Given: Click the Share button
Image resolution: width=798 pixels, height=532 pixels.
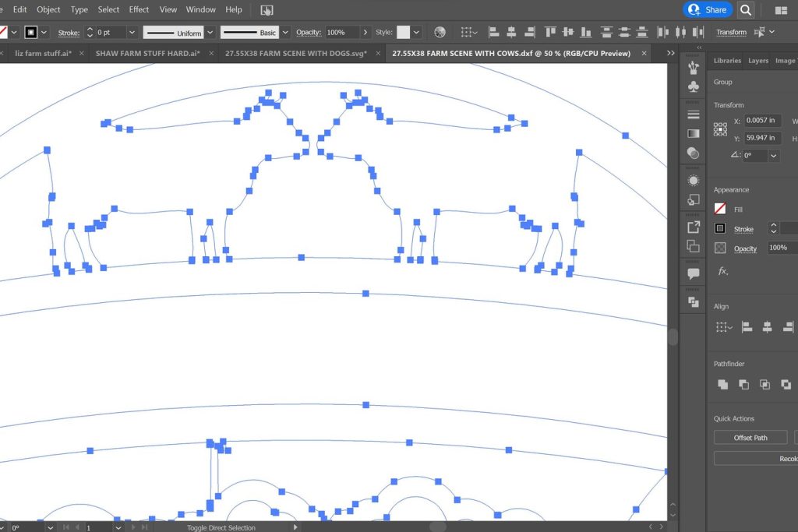Looking at the screenshot, I should pos(708,10).
